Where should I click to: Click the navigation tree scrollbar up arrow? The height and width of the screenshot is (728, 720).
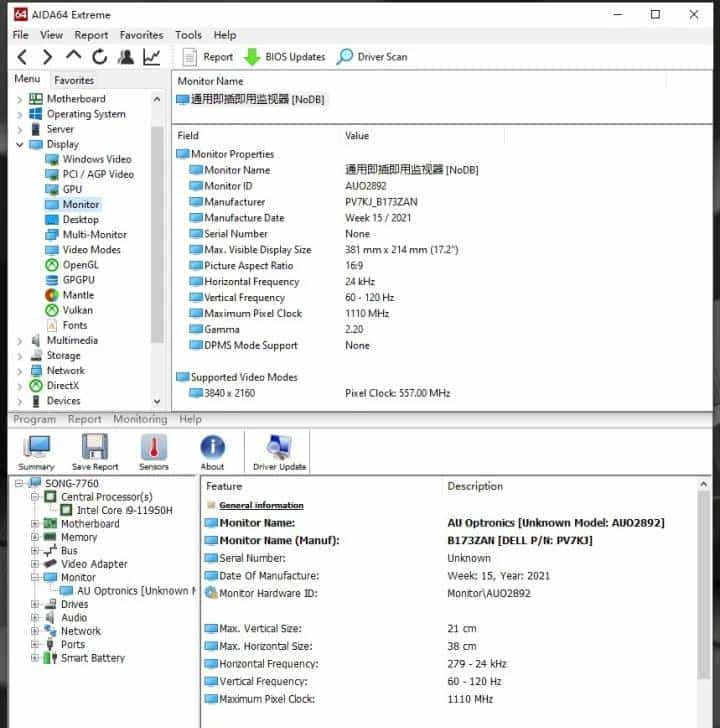click(157, 99)
